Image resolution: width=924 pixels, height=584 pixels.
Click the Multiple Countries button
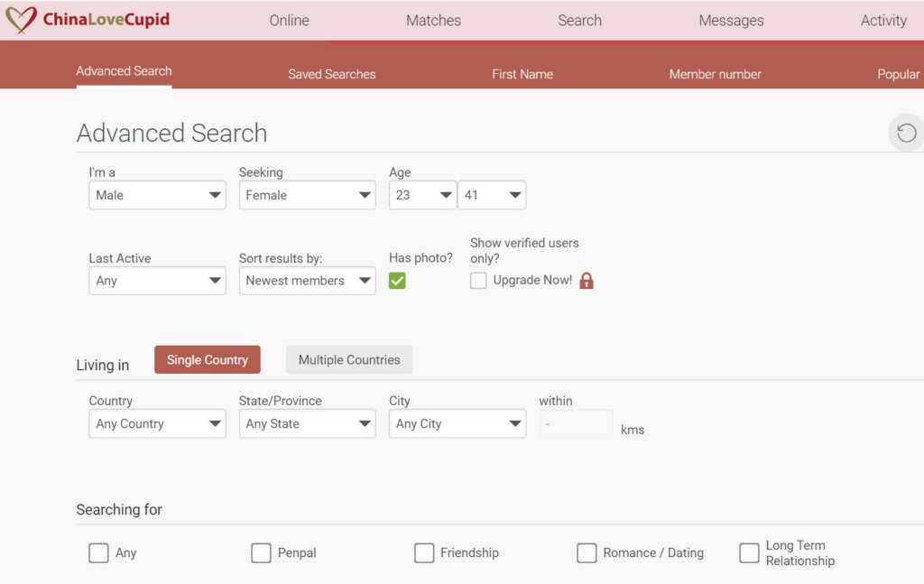pos(349,359)
